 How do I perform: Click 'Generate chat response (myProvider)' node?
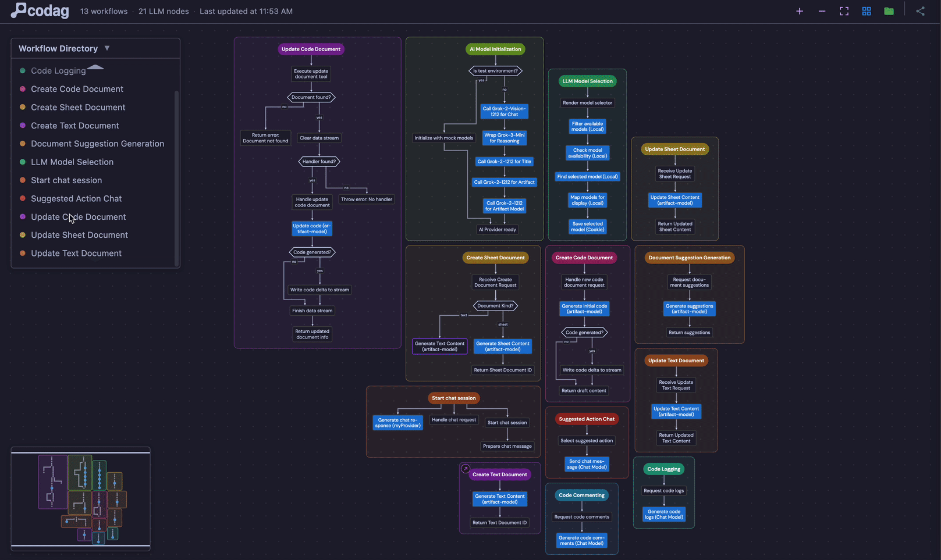pyautogui.click(x=397, y=423)
